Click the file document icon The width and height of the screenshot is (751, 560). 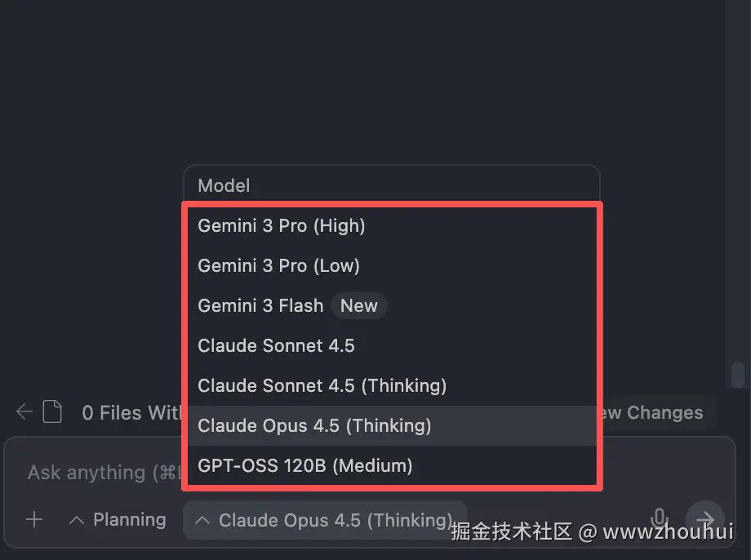click(x=52, y=412)
